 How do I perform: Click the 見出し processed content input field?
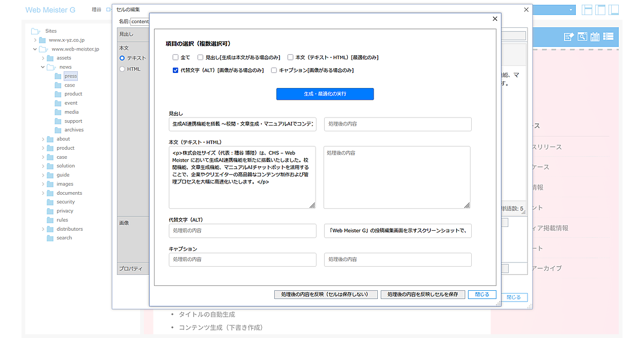(x=398, y=124)
